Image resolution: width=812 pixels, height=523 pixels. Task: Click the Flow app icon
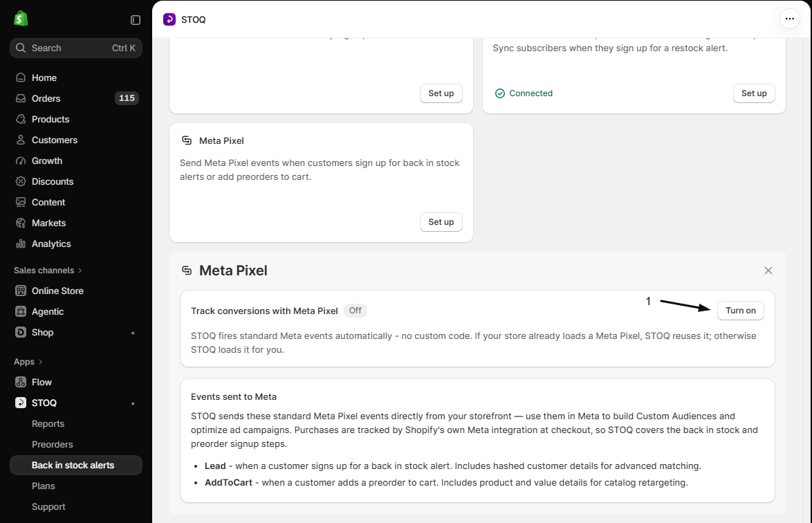21,382
